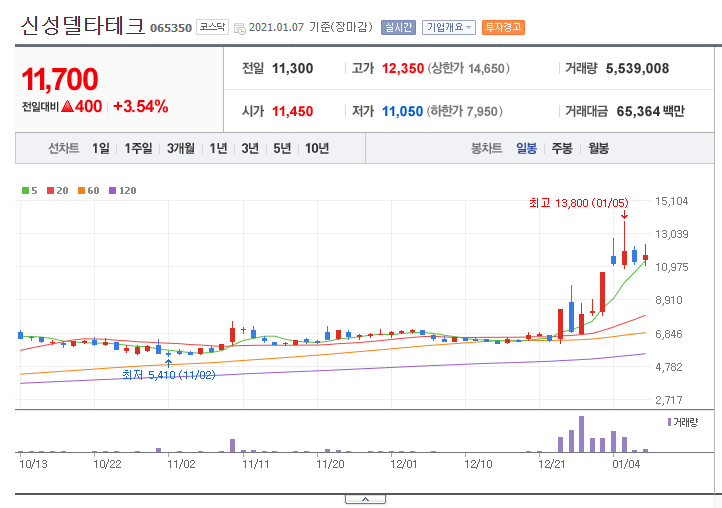Viewport: 722px width, 508px height.
Task: Select the 1일 line chart period
Action: click(x=100, y=148)
